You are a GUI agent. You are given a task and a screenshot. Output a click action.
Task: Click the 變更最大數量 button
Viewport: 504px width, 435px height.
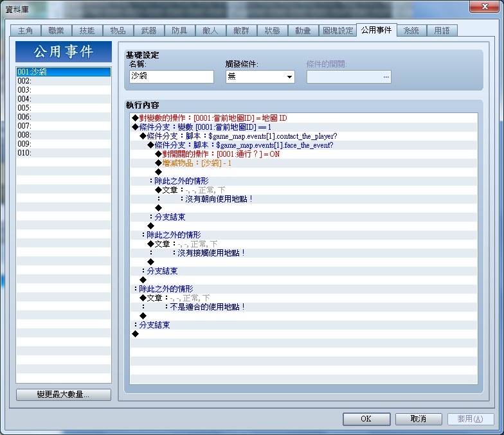[x=63, y=395]
